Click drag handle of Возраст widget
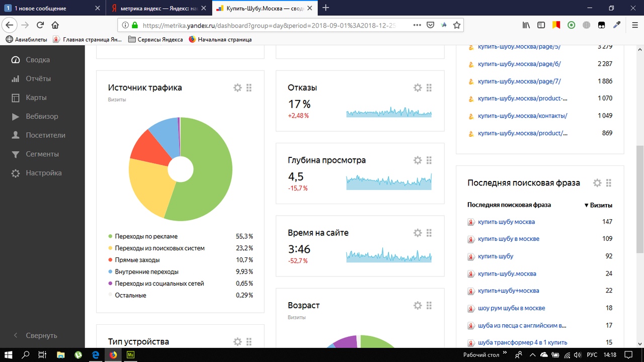The image size is (644, 362). (429, 305)
